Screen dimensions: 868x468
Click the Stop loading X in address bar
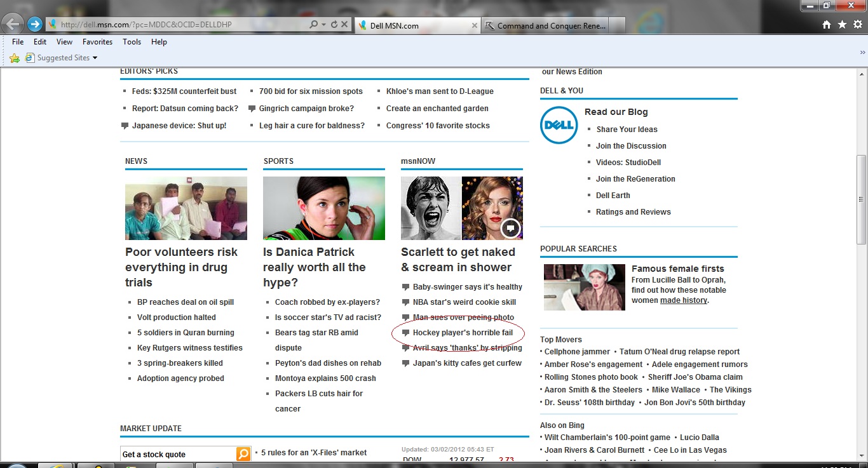point(344,24)
